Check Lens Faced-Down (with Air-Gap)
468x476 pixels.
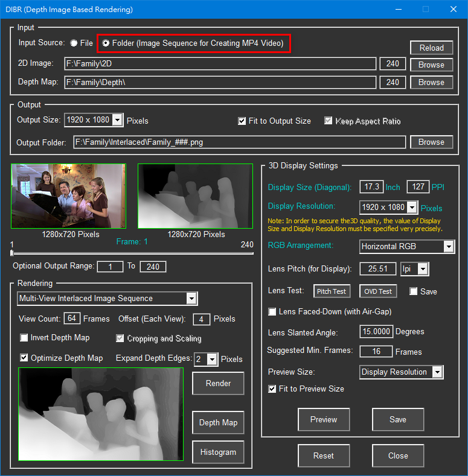[272, 311]
